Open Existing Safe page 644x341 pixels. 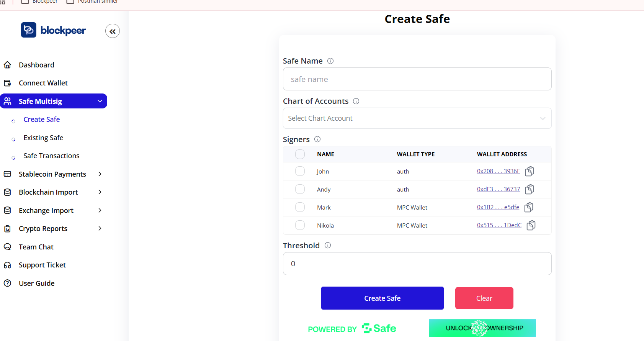pyautogui.click(x=43, y=138)
